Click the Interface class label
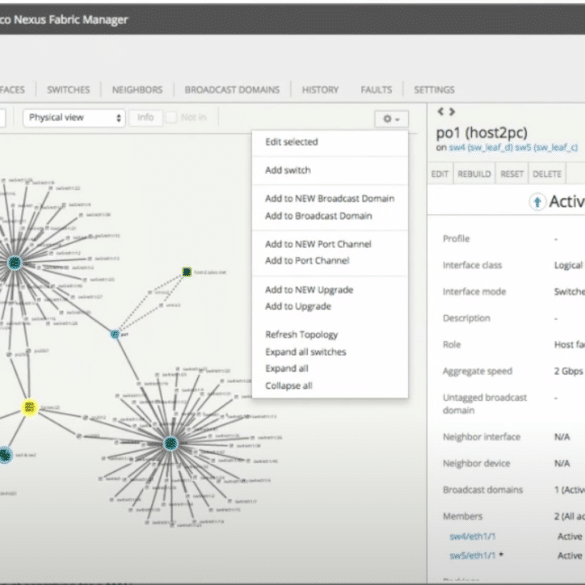 click(472, 265)
